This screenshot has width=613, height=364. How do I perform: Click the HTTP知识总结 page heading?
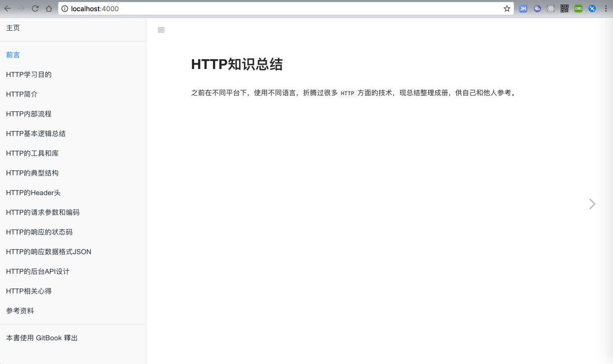point(237,65)
